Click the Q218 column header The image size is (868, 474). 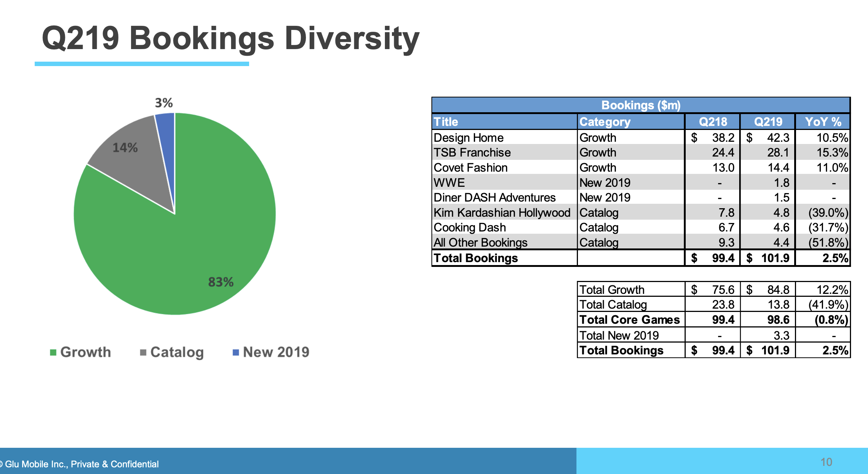tap(713, 122)
